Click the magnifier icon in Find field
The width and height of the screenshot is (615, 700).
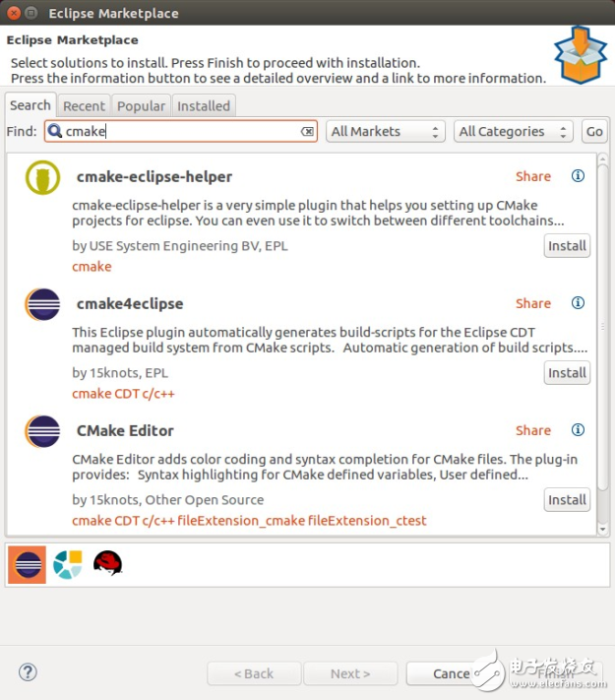[x=54, y=131]
